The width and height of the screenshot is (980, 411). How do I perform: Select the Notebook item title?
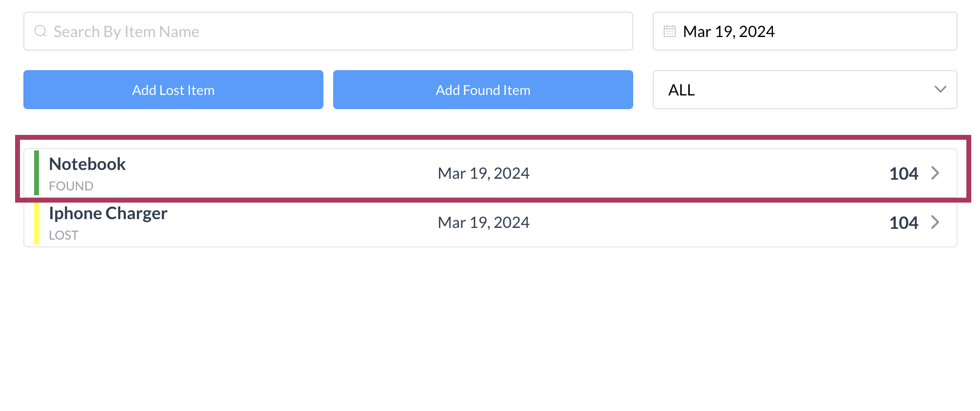[87, 164]
